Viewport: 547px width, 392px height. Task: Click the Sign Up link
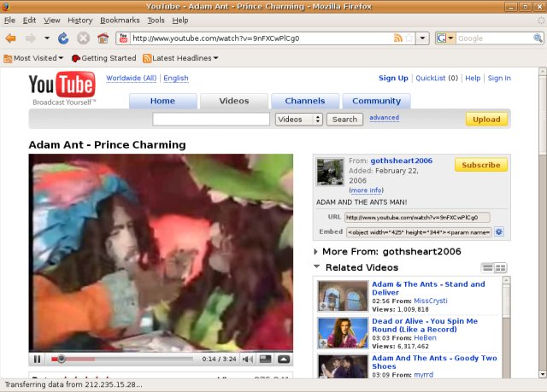393,78
